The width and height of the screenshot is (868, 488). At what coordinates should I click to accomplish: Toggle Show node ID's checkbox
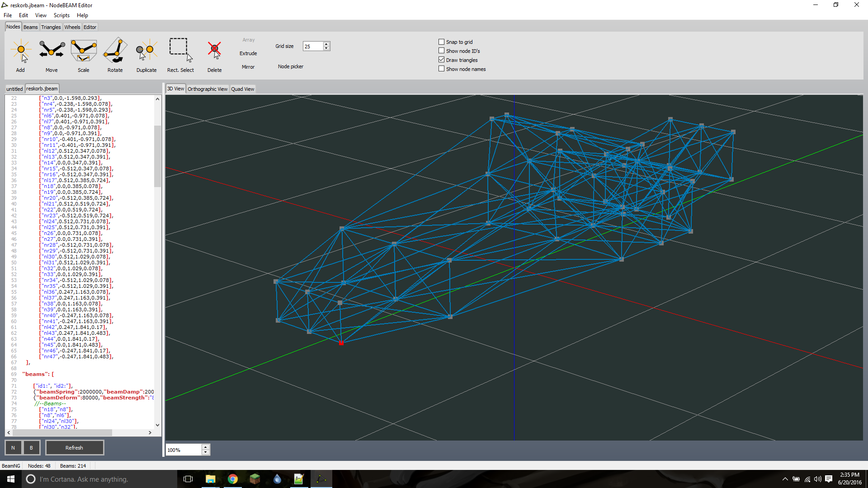click(442, 51)
